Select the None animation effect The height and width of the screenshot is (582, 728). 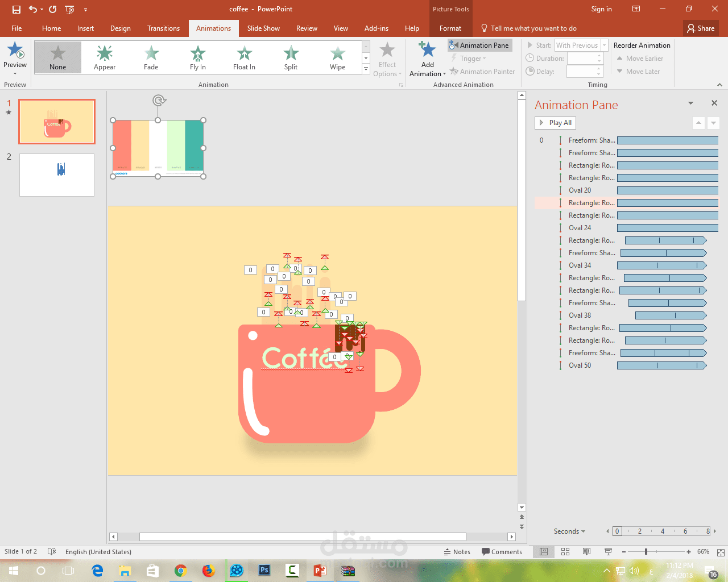click(x=57, y=57)
